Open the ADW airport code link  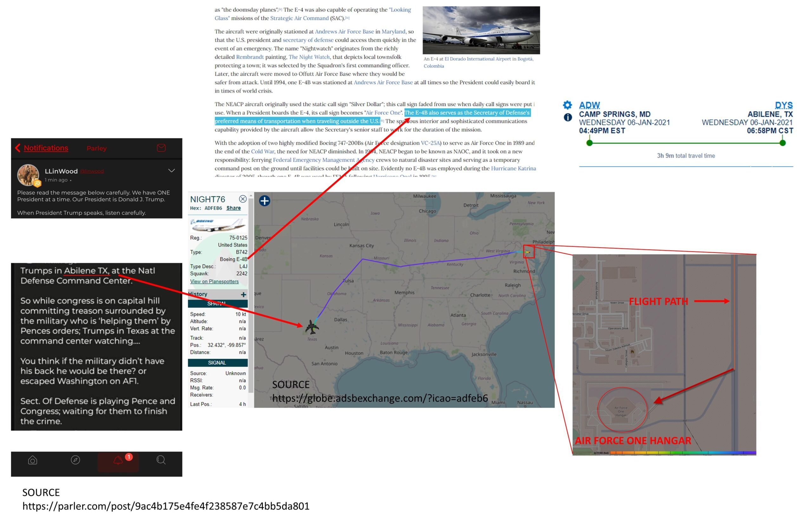(x=589, y=105)
